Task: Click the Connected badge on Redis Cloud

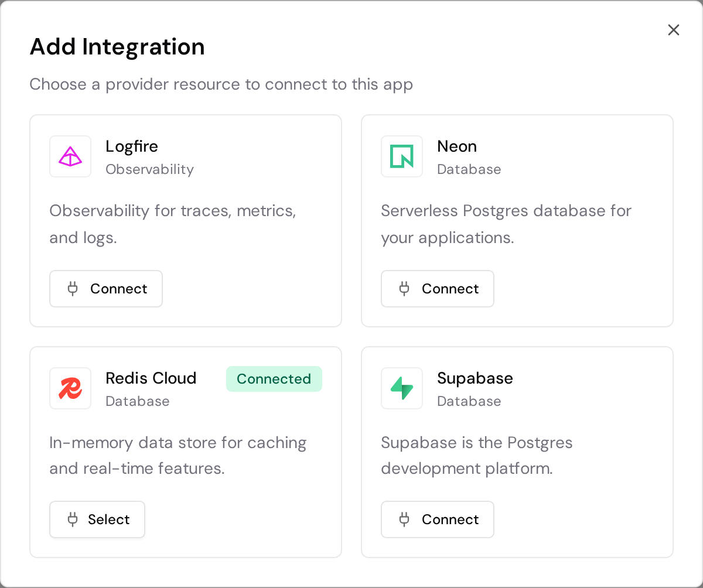Action: pyautogui.click(x=274, y=379)
